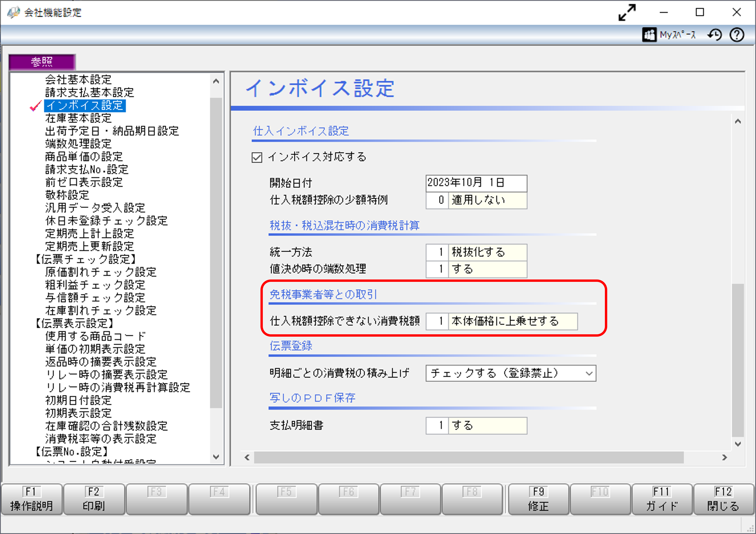756x534 pixels.
Task: Click horizontal scrollbar left arrow
Action: coord(247,457)
